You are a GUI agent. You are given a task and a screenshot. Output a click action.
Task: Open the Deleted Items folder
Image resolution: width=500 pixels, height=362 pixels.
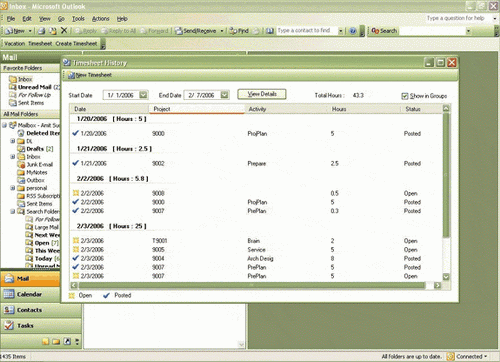[x=39, y=133]
